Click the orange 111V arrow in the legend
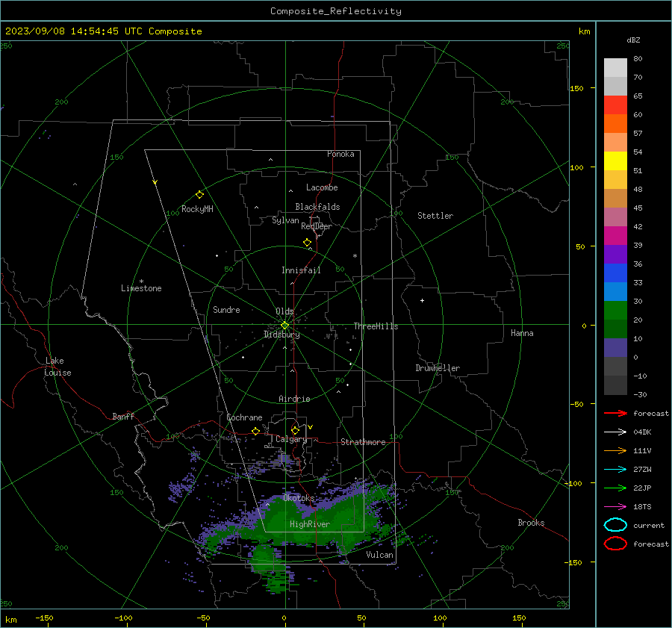Viewport: 672px width, 628px height. [615, 450]
